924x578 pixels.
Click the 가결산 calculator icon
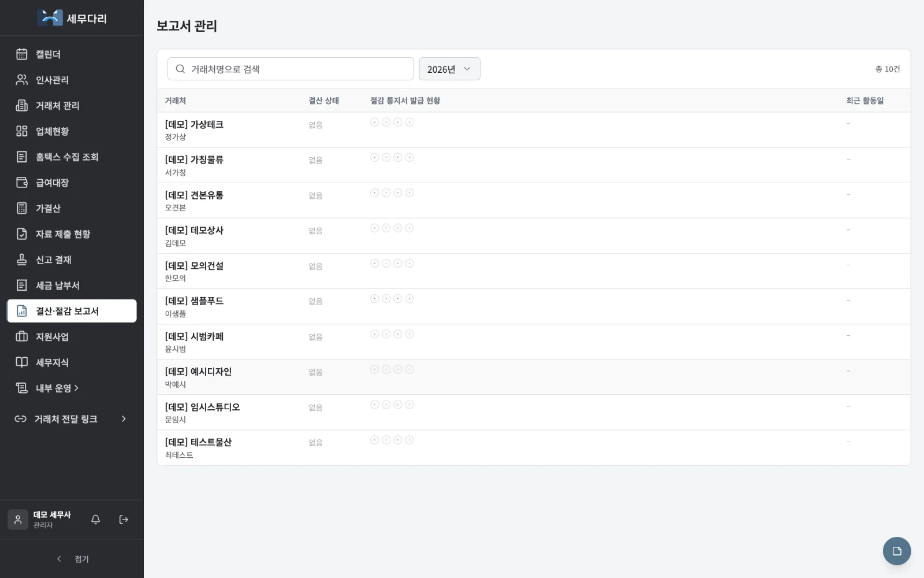(x=22, y=208)
